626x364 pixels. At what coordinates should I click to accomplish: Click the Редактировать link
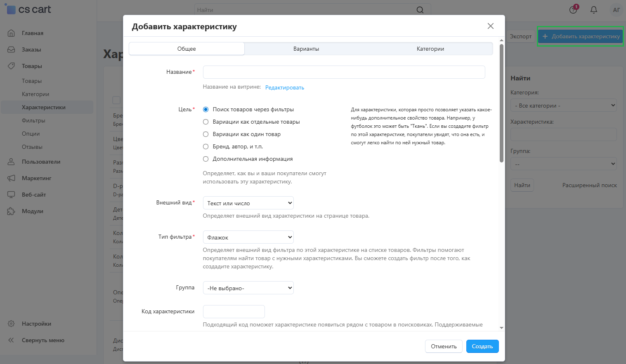(285, 87)
